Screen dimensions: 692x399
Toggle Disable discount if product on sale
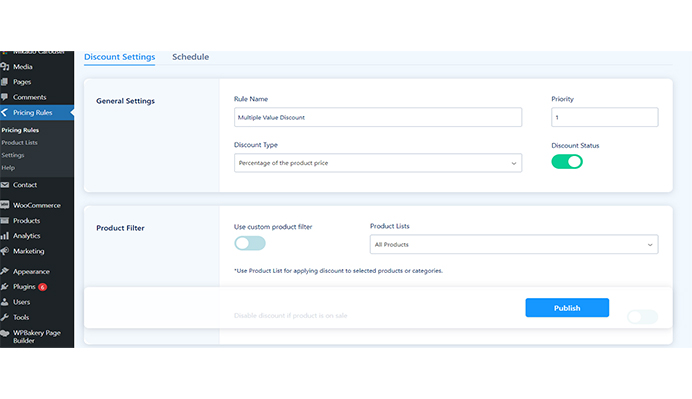(643, 316)
